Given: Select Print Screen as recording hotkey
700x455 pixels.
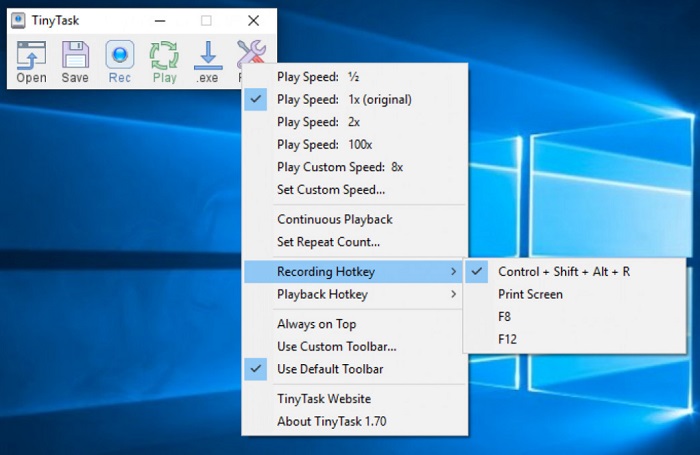Looking at the screenshot, I should (530, 294).
